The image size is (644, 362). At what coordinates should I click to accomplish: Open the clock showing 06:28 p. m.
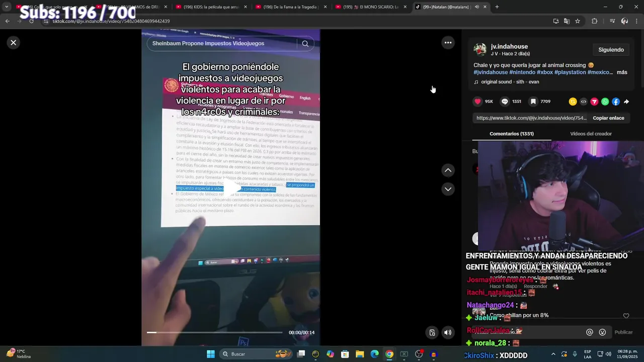click(x=628, y=354)
